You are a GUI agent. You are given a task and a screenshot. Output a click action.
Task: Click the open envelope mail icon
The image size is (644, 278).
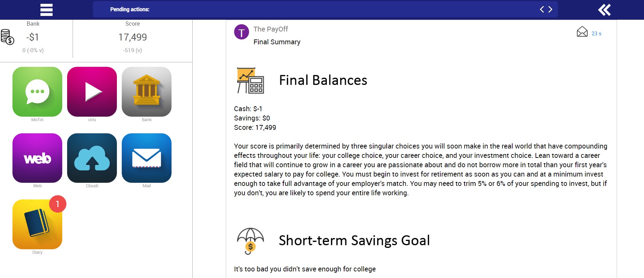pos(582,32)
